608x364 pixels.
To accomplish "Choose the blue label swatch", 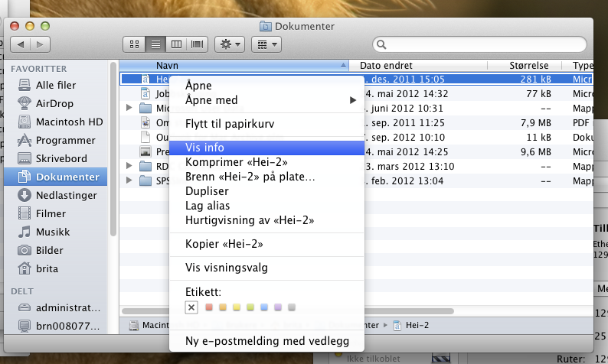I will (263, 307).
